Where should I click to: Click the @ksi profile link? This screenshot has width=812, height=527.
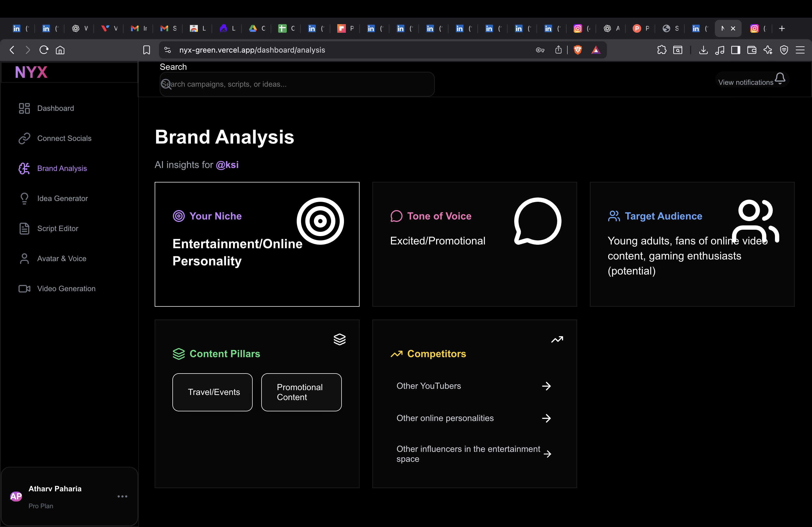pyautogui.click(x=227, y=165)
